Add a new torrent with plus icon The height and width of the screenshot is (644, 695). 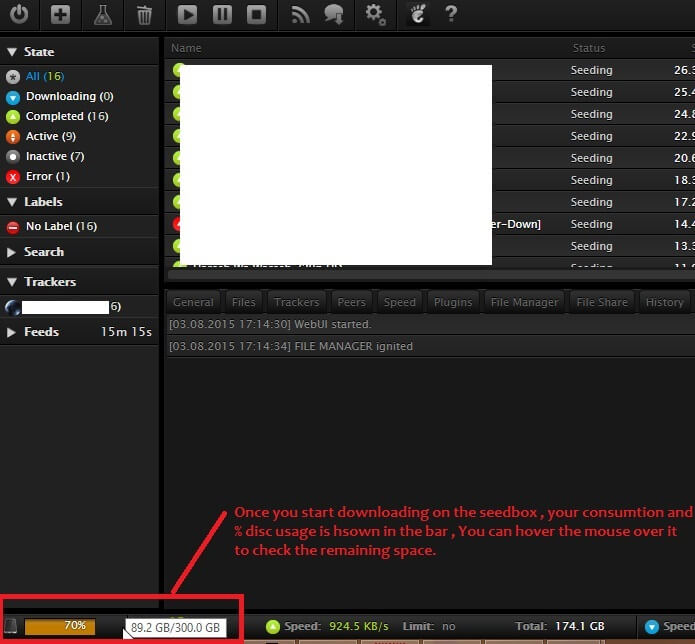(x=61, y=14)
